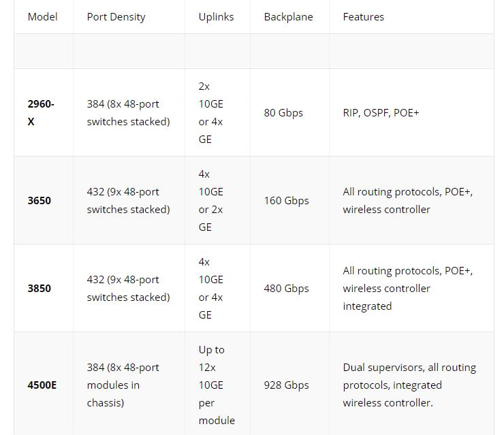Viewport: 504px width, 435px height.
Task: Click the 3850 wireless controller integrated cell
Action: coord(407,288)
